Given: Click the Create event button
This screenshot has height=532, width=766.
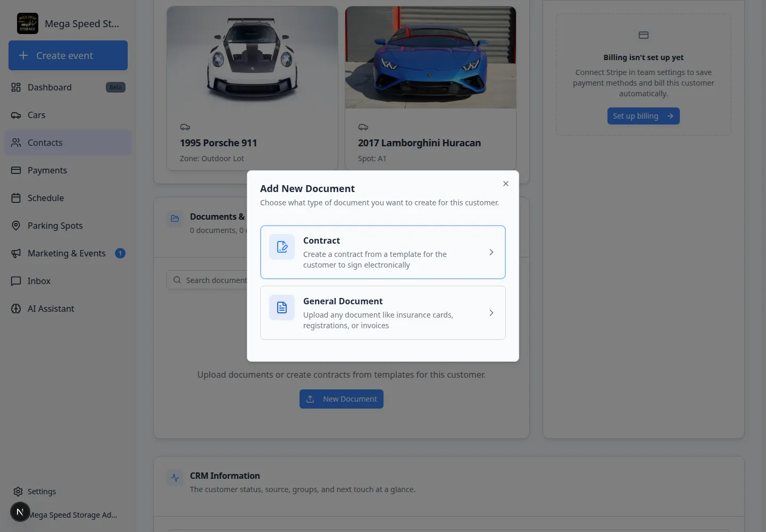Looking at the screenshot, I should click(x=68, y=55).
